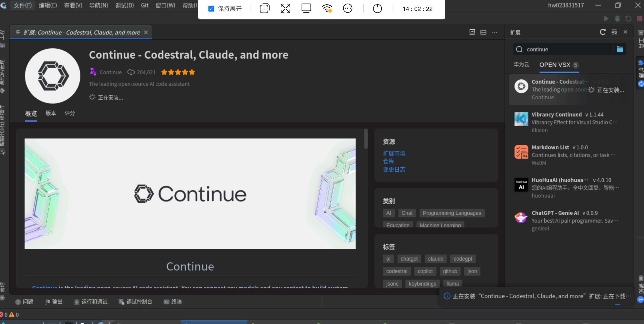This screenshot has width=644, height=324.
Task: Click the debug bug icon in top toolbar
Action: pos(617,19)
